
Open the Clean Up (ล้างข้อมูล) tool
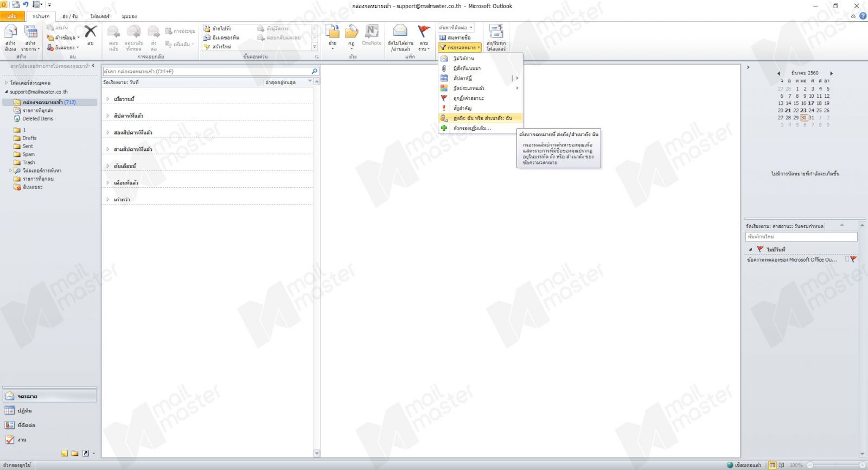pos(63,37)
